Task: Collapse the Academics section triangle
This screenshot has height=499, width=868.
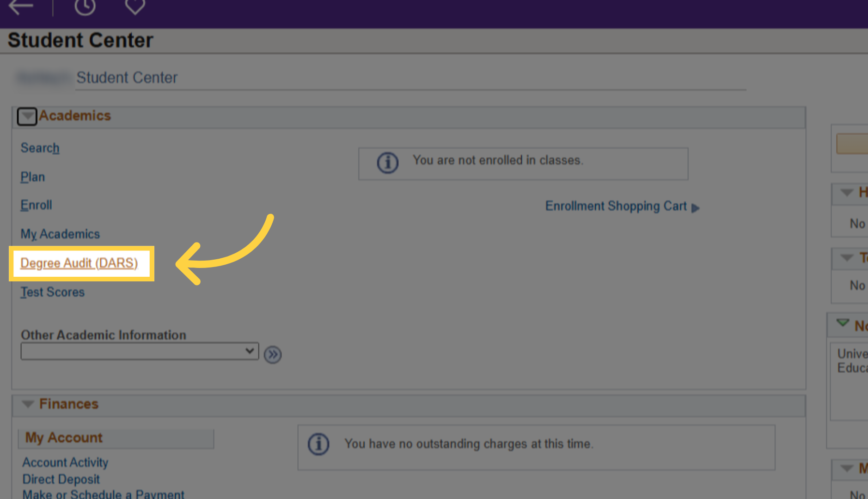Action: (x=27, y=116)
